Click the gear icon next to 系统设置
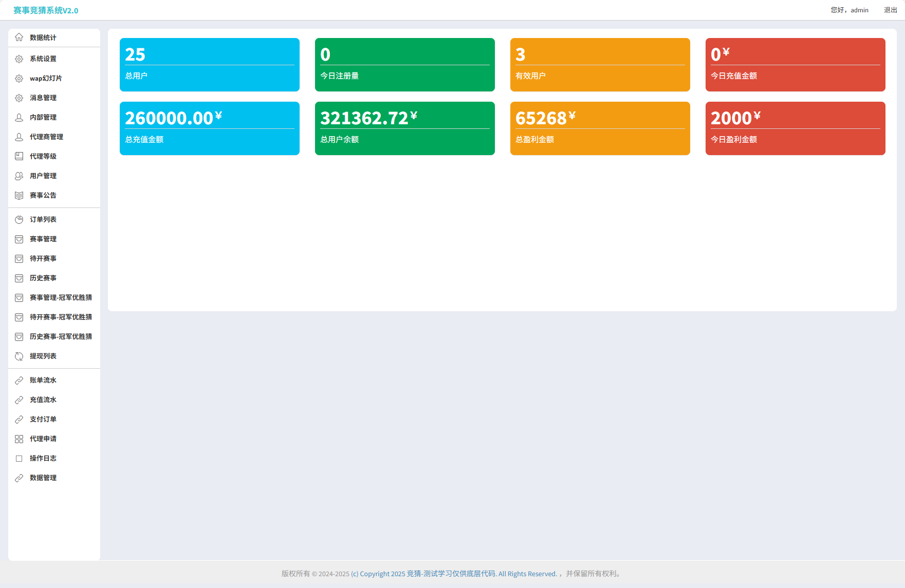The image size is (905, 588). pos(19,59)
